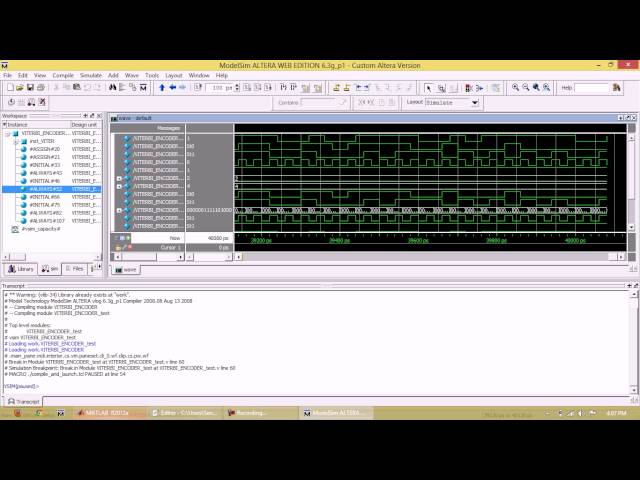This screenshot has height=480, width=640.
Task: Click the blue left arrow icon
Action: (172, 87)
